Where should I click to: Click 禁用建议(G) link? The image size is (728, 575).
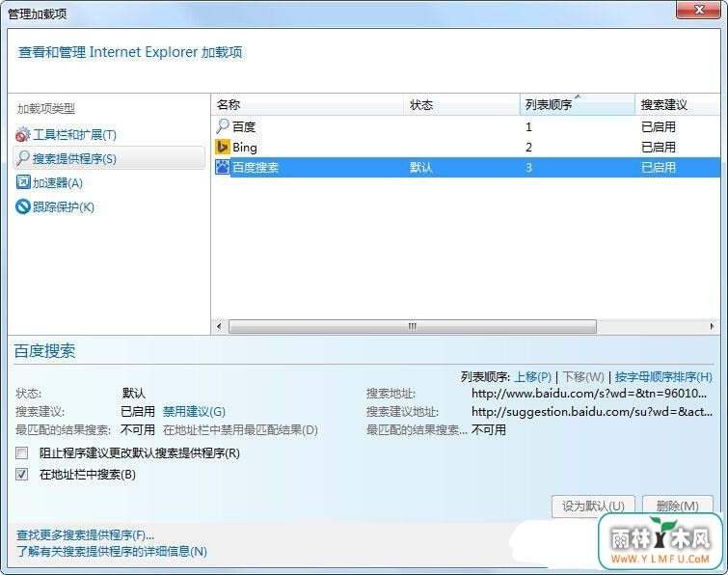(194, 412)
